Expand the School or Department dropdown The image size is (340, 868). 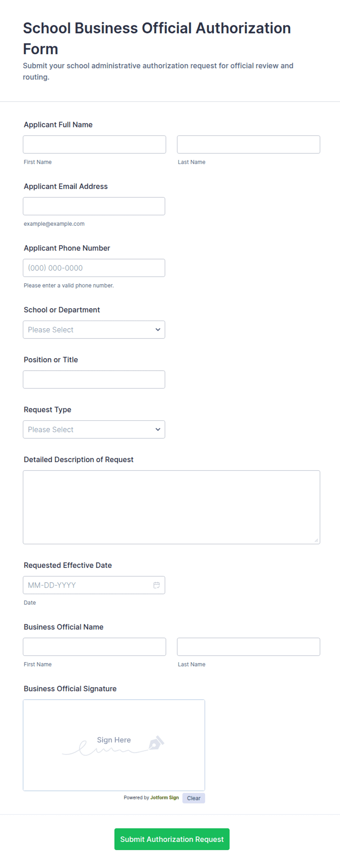tap(94, 330)
